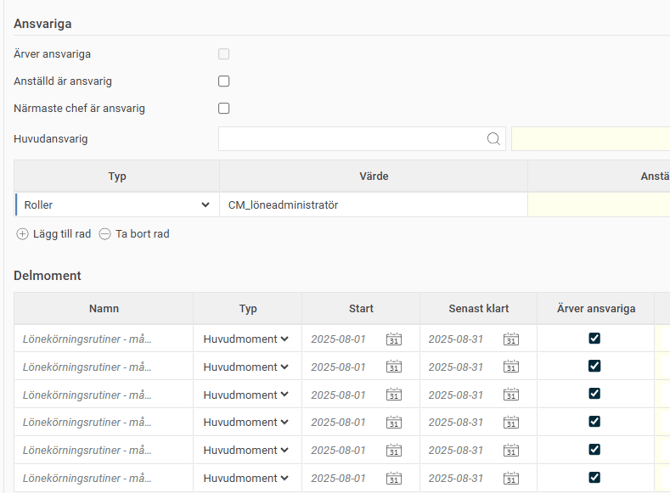Click the Senast klart column header
This screenshot has height=493, width=670.
click(477, 308)
